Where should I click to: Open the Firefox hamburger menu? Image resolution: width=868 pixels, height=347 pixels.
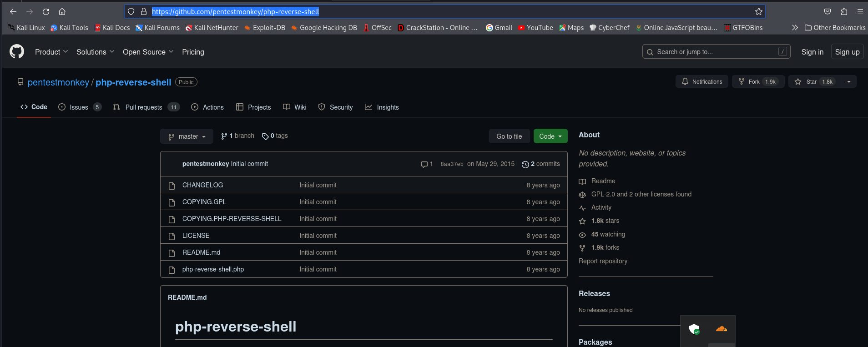(x=860, y=12)
